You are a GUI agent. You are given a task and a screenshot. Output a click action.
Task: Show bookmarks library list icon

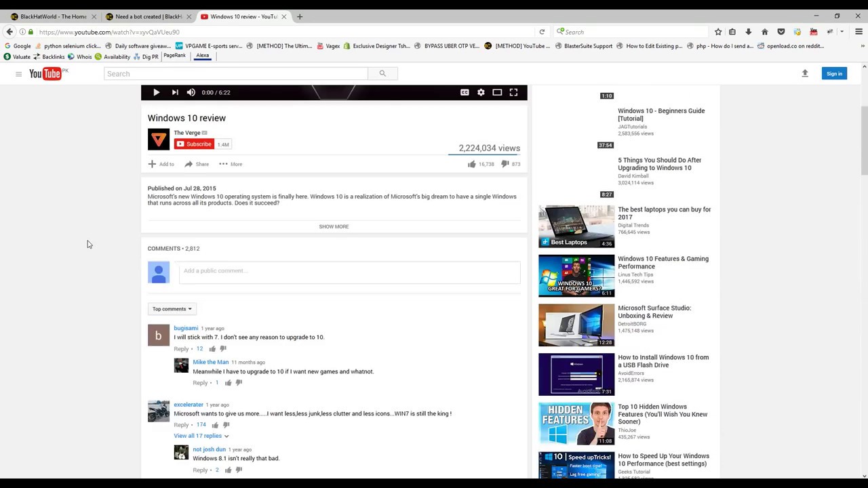point(732,32)
